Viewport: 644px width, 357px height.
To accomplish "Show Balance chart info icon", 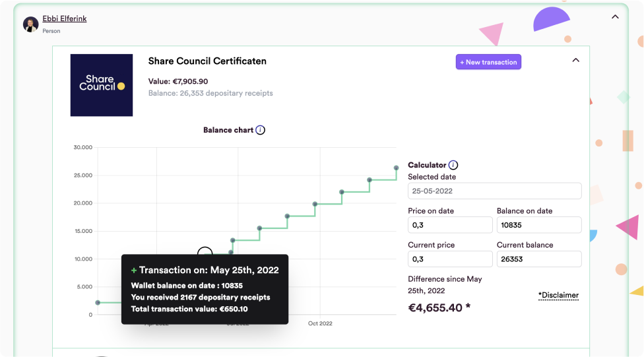I will click(261, 130).
